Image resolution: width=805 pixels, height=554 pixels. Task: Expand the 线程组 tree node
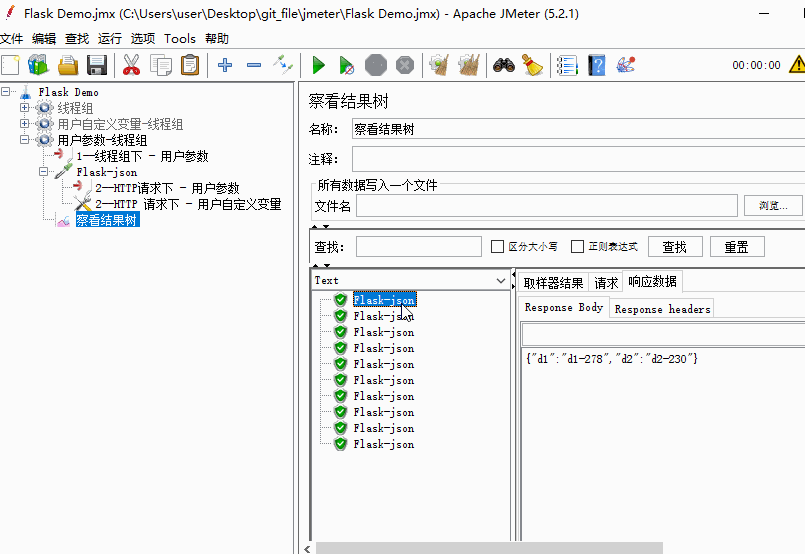pos(24,108)
